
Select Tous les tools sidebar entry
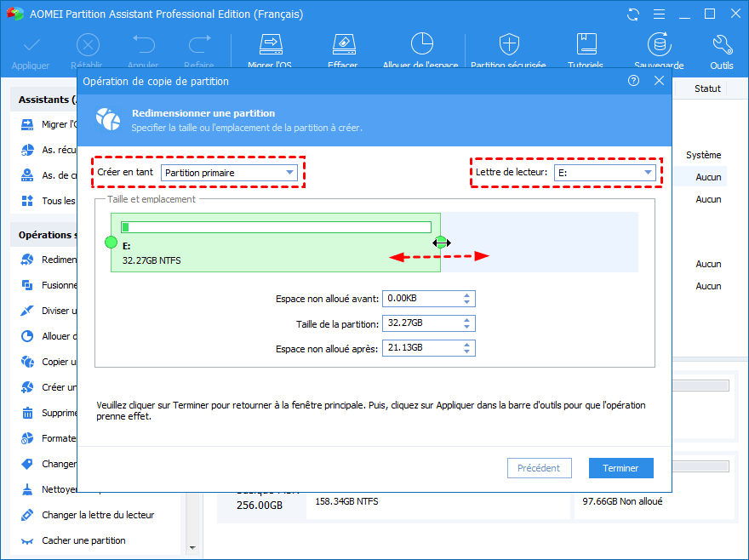pyautogui.click(x=49, y=201)
